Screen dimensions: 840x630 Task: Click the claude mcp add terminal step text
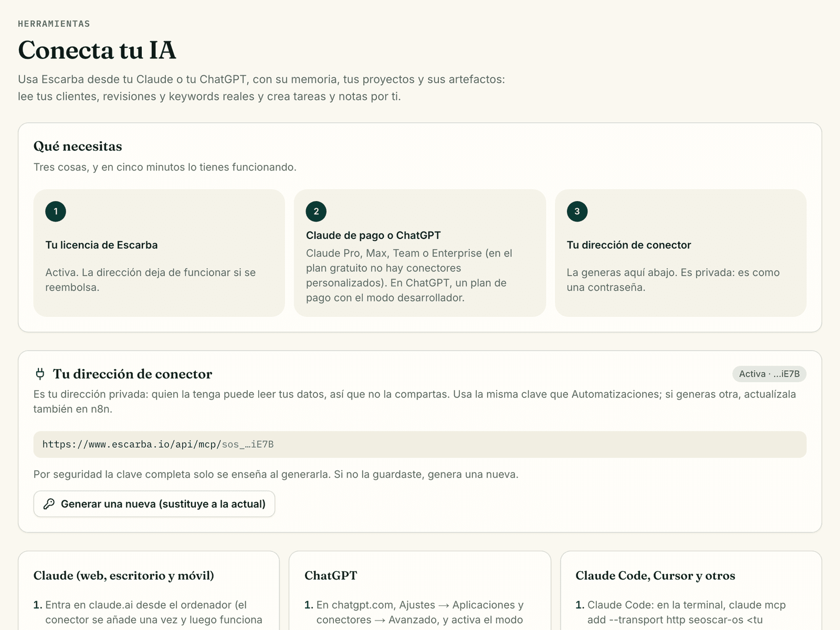[687, 612]
